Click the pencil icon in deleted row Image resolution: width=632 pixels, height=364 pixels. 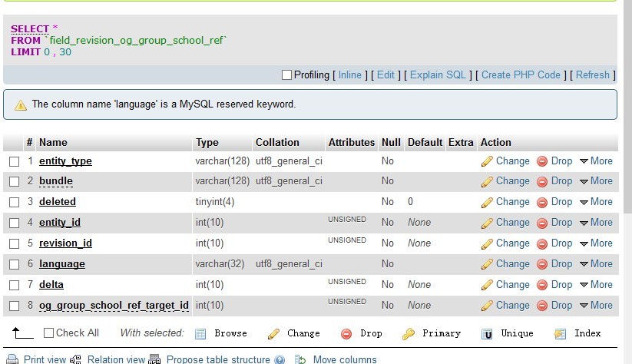click(x=487, y=203)
